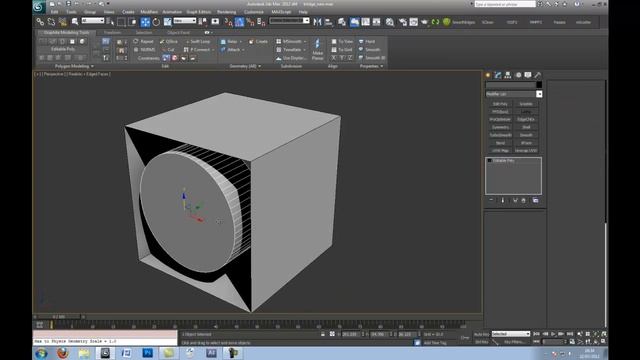Click Remove modifier trash icon below stack
This screenshot has width=640, height=360.
pos(523,200)
